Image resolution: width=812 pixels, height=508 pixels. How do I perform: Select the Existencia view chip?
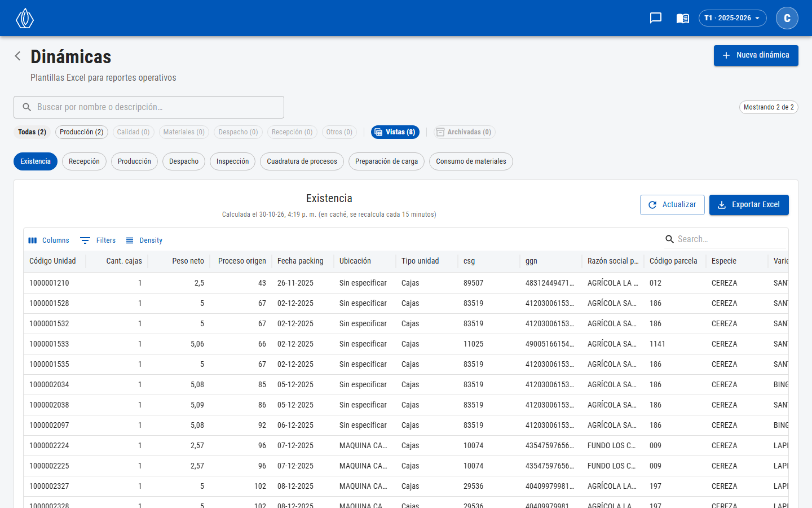pyautogui.click(x=36, y=161)
